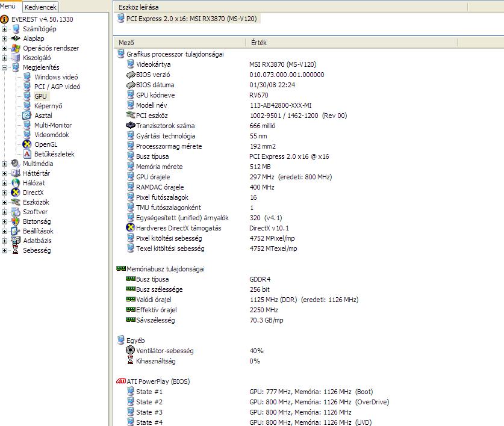
Task: Select the GPU tree item
Action: pos(40,96)
